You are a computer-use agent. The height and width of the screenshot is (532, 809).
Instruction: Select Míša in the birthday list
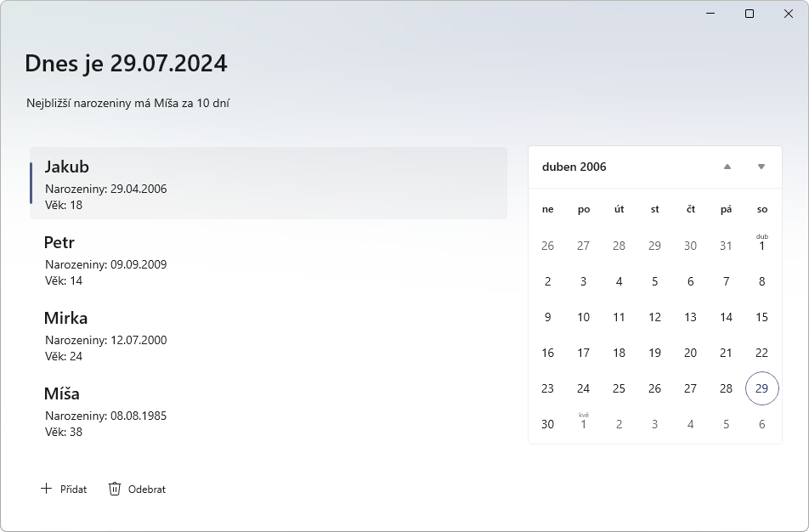(x=268, y=410)
